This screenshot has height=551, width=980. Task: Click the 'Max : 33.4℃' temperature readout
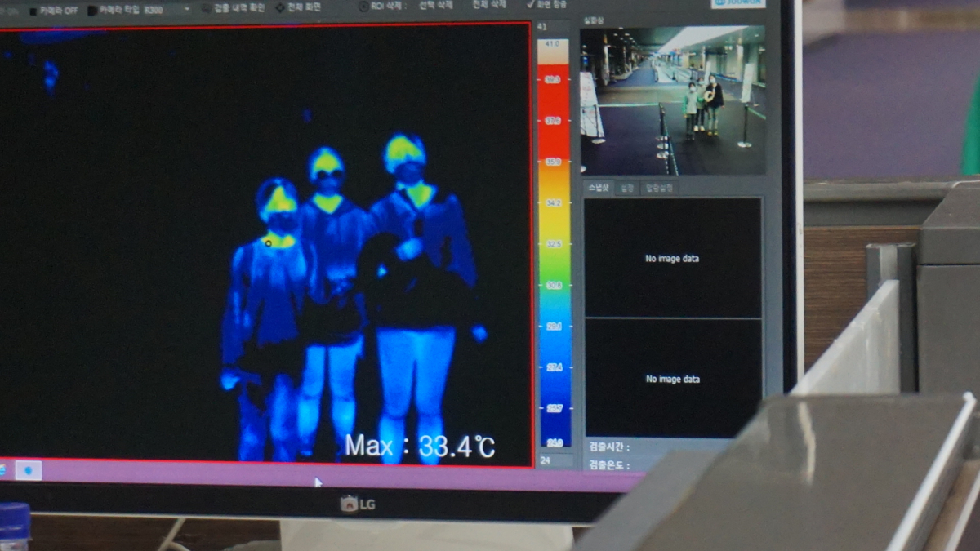(420, 446)
